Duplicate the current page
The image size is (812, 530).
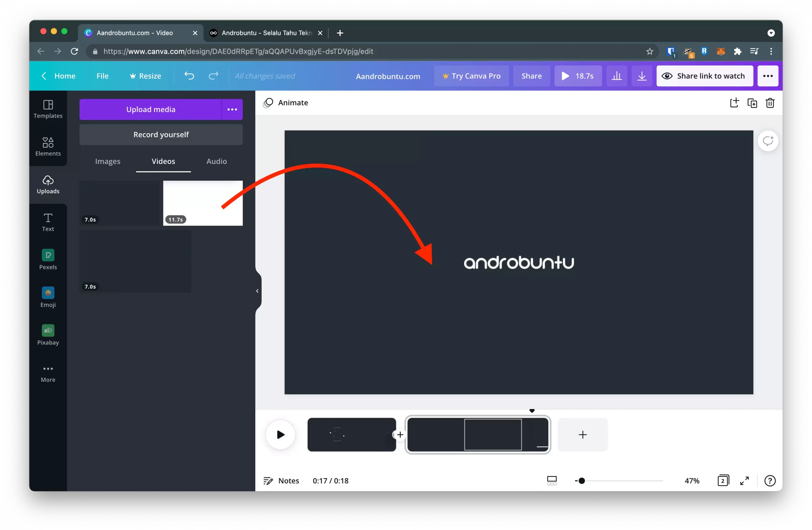pos(753,103)
